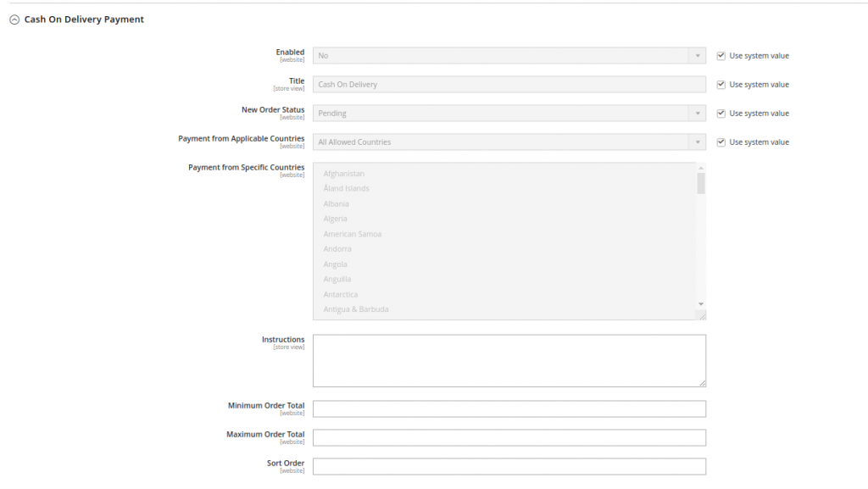Viewport: 868px width, 489px height.
Task: Uncheck Use system value for New Order Status
Action: (721, 114)
